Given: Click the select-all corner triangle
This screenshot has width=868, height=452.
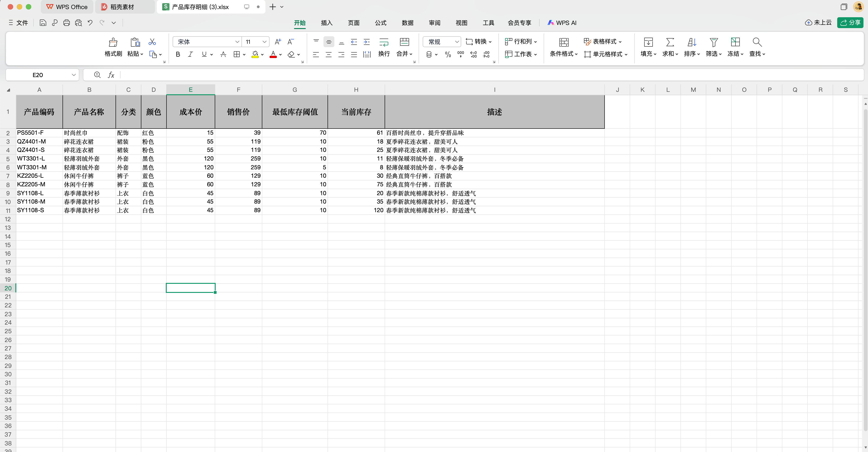Looking at the screenshot, I should pyautogui.click(x=8, y=90).
